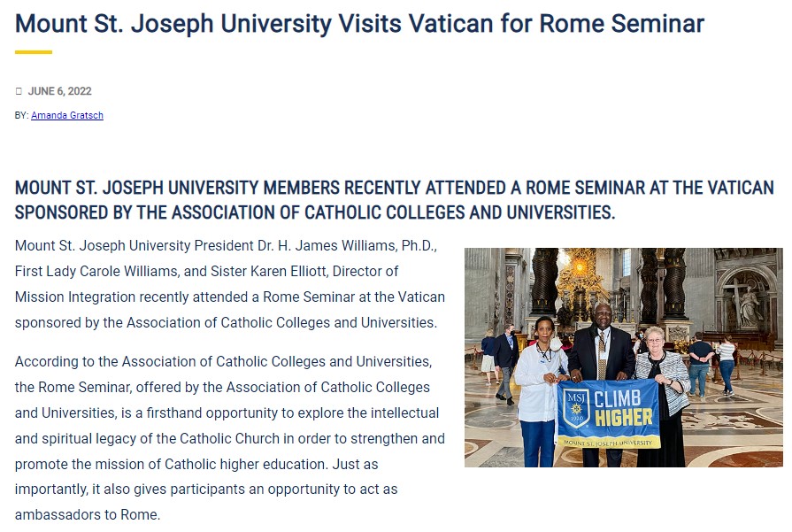This screenshot has height=532, width=792.
Task: Select the June 6, 2022 date text
Action: click(x=59, y=91)
